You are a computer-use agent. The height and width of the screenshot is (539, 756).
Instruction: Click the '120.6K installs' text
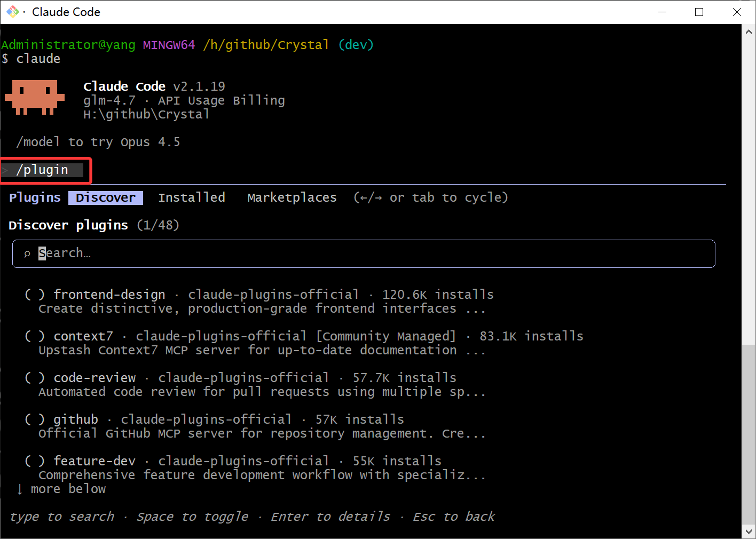tap(438, 295)
